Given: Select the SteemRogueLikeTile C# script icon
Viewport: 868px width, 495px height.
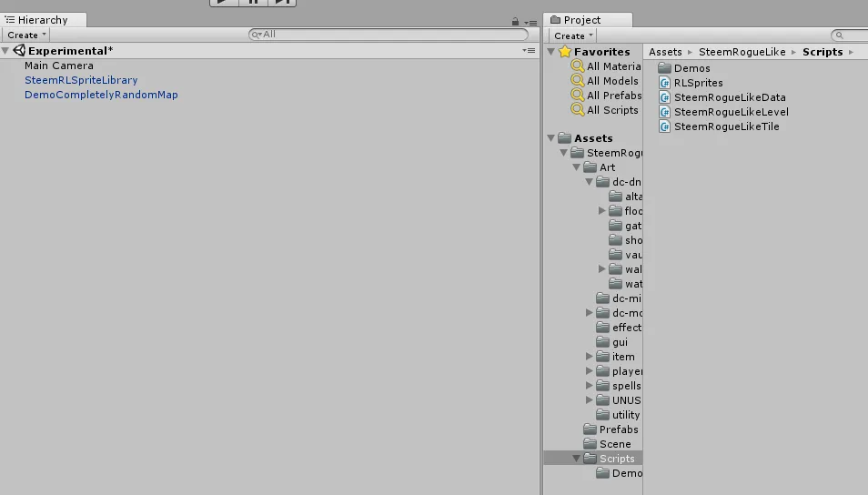Looking at the screenshot, I should tap(665, 126).
